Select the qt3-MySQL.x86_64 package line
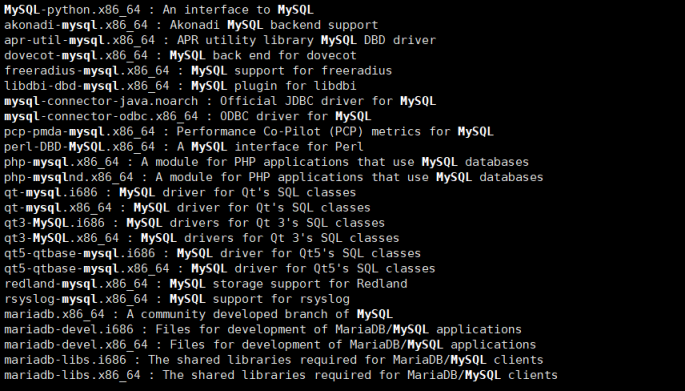685x391 pixels. point(202,239)
